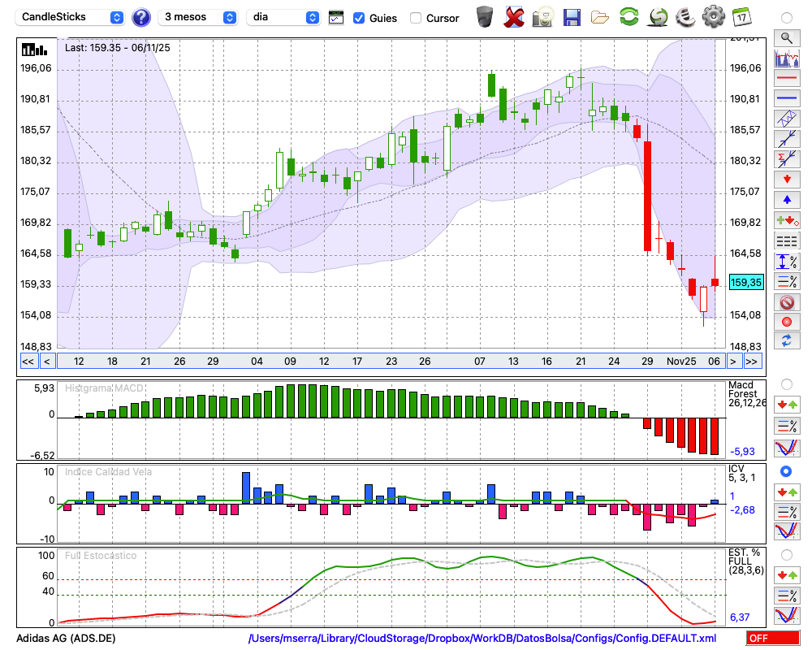Click the silver euro currency icon
Viewport: 812px width, 650px height.
point(685,17)
